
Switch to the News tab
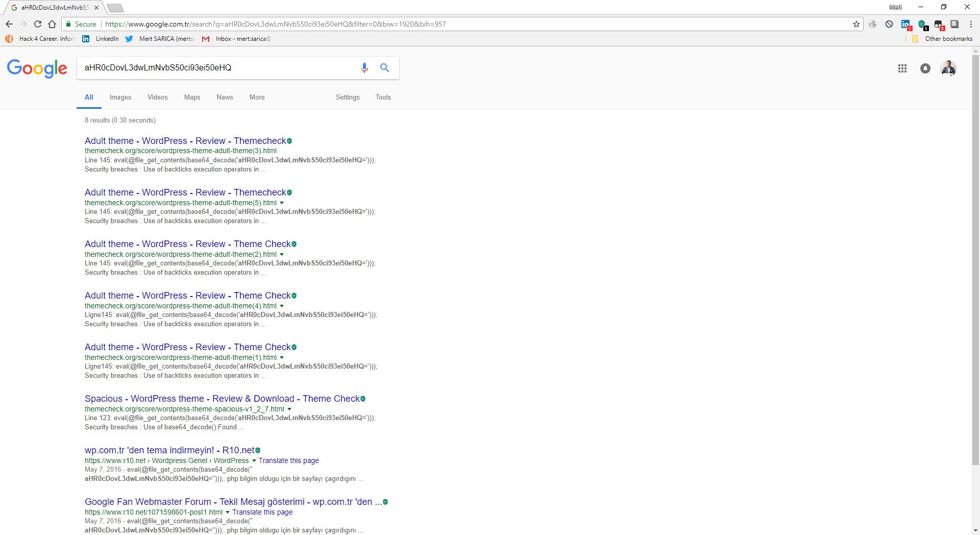click(225, 98)
